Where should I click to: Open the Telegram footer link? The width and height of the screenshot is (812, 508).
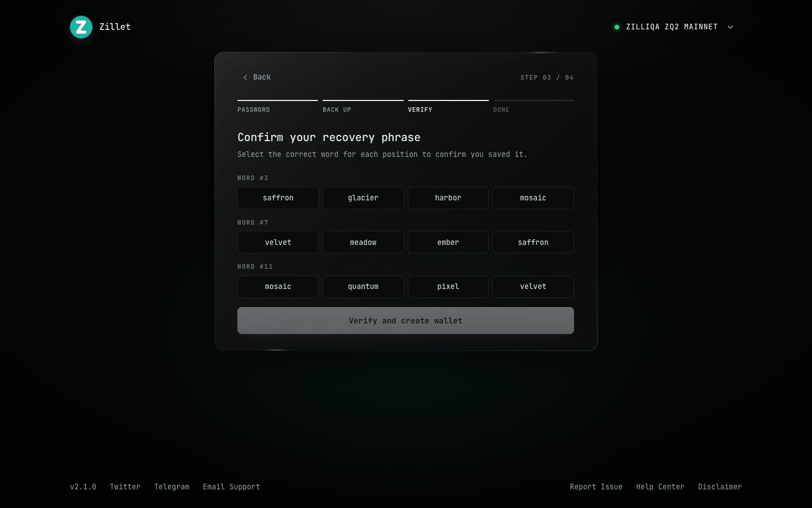point(172,487)
